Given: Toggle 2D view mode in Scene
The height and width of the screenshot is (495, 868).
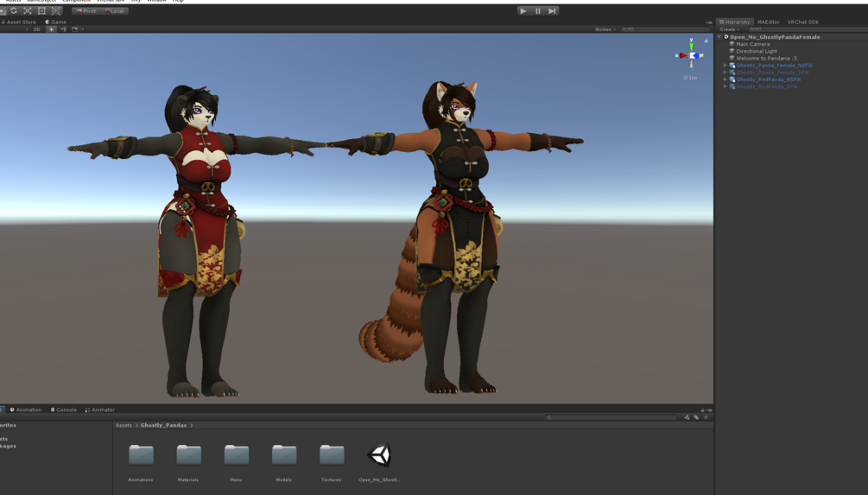Looking at the screenshot, I should pos(37,29).
